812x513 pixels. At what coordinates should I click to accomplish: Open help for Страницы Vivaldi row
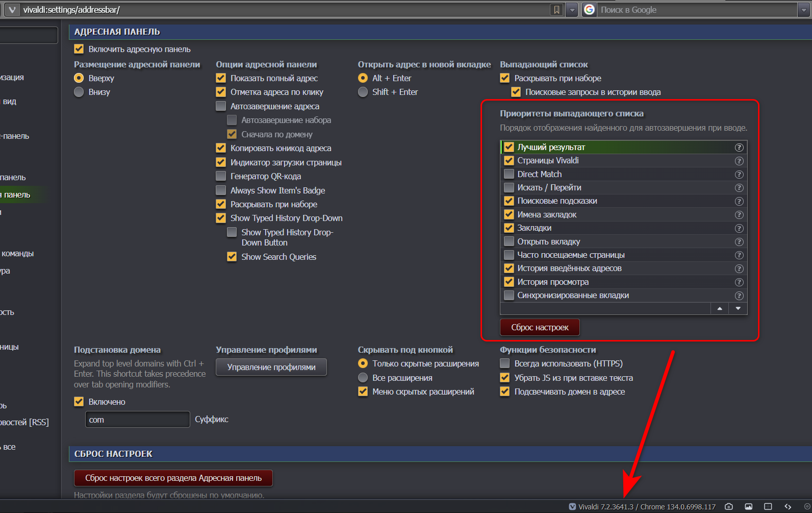(x=739, y=161)
